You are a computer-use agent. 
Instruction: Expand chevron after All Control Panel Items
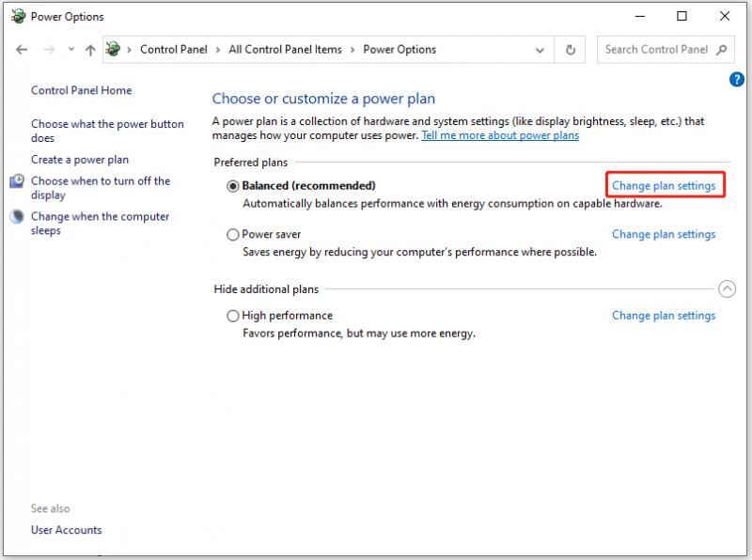(352, 50)
